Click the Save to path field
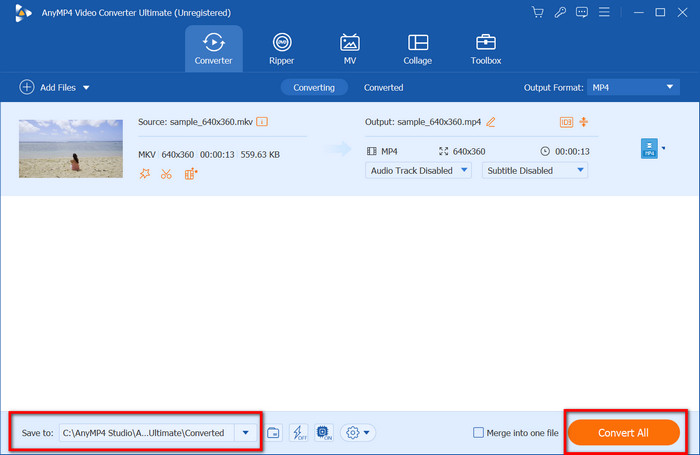Screen dimensions: 700x455 click(146, 433)
